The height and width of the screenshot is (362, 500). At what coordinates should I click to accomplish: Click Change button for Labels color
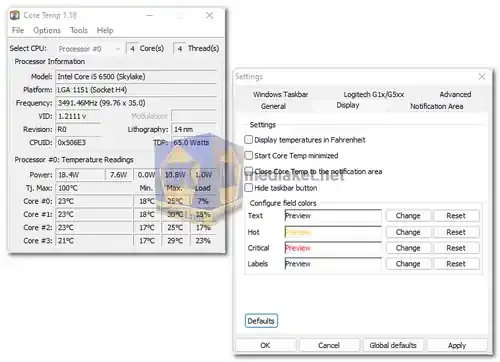click(x=408, y=264)
